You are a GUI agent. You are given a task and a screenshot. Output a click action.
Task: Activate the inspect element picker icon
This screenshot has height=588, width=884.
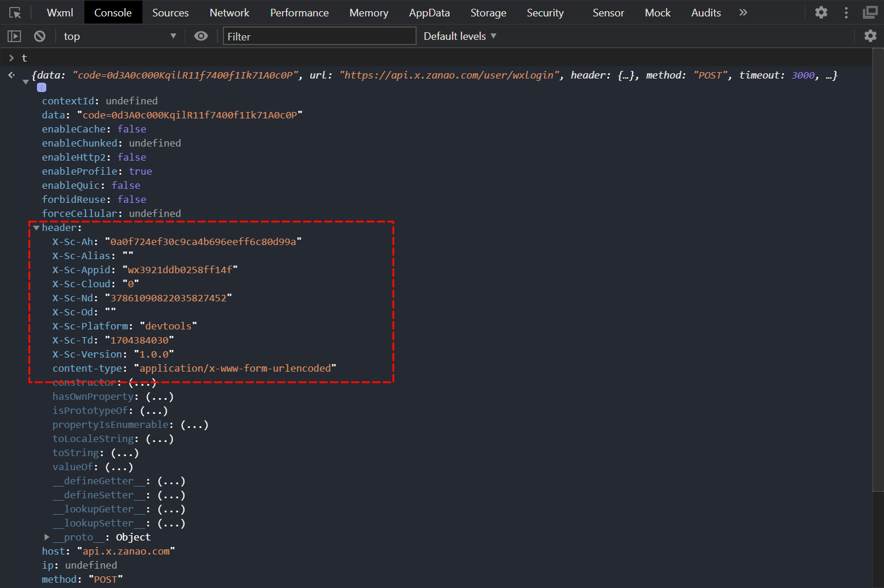(15, 12)
